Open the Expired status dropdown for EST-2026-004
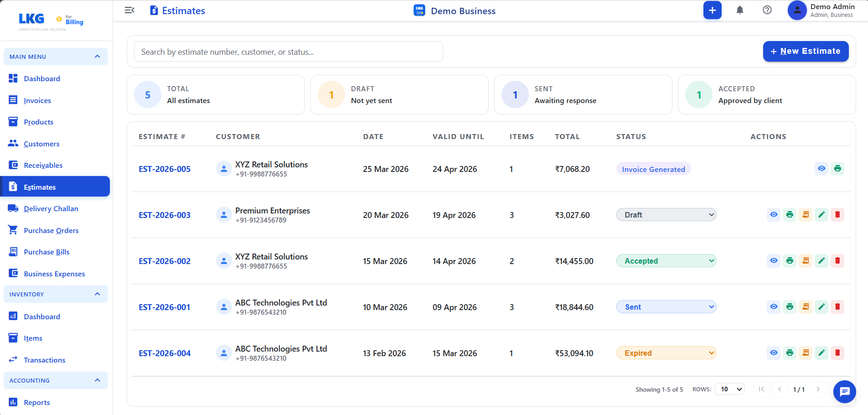 pos(666,353)
